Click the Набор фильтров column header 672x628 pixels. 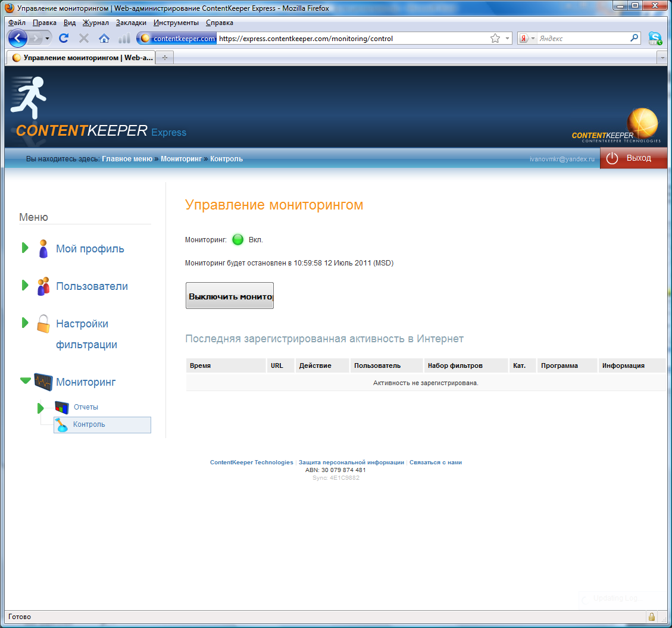[466, 365]
